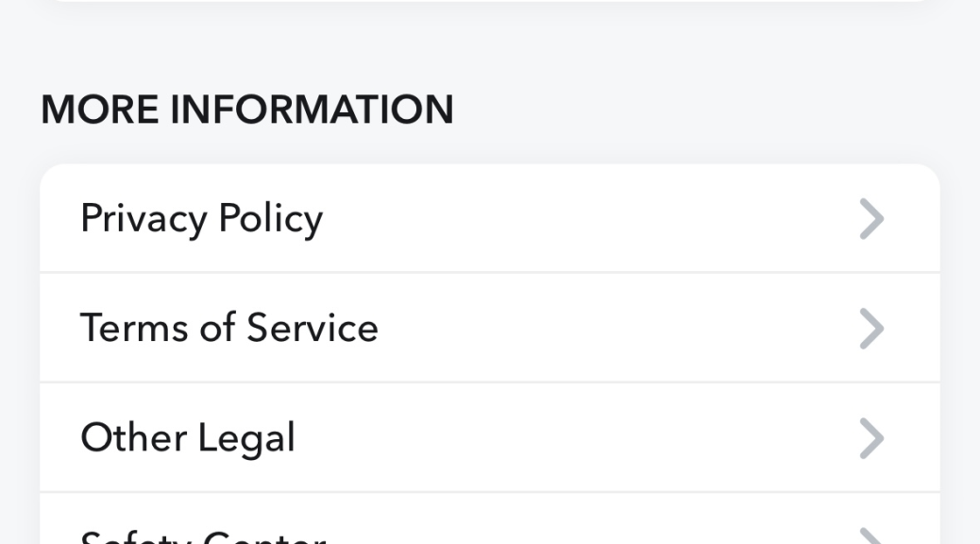Open the Privacy Policy page

click(x=489, y=218)
